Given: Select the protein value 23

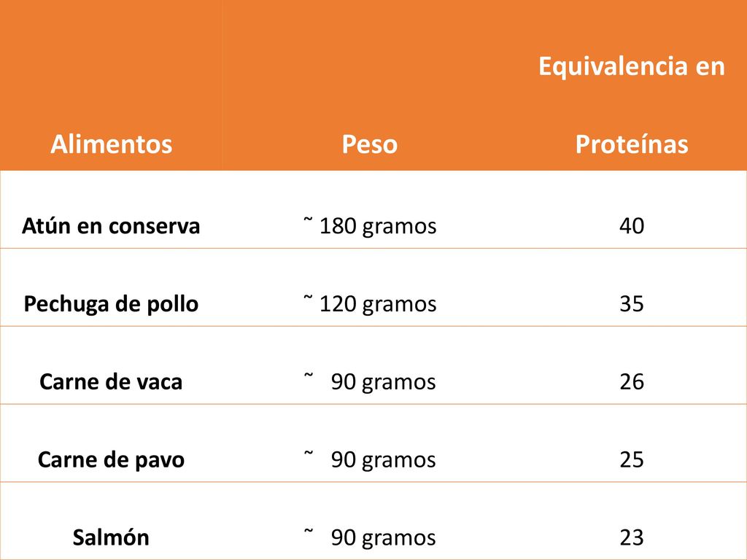Looking at the screenshot, I should click(x=632, y=537).
